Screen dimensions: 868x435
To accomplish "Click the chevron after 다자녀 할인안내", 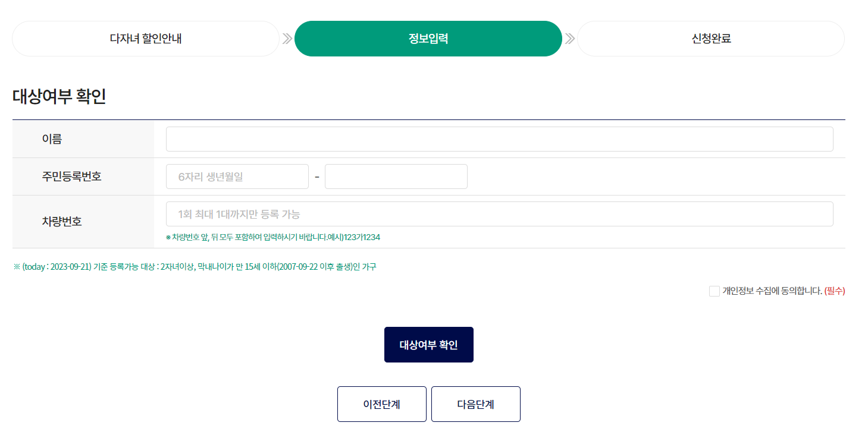I will click(287, 38).
